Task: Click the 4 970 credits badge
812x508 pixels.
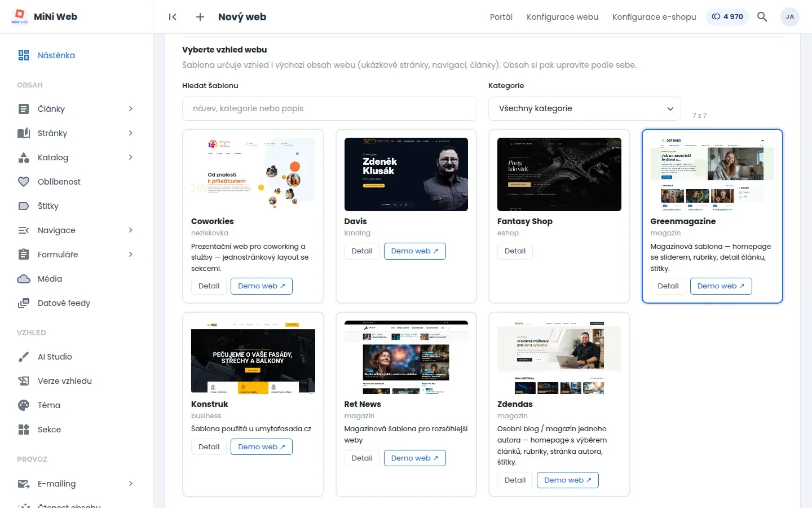Action: click(727, 17)
